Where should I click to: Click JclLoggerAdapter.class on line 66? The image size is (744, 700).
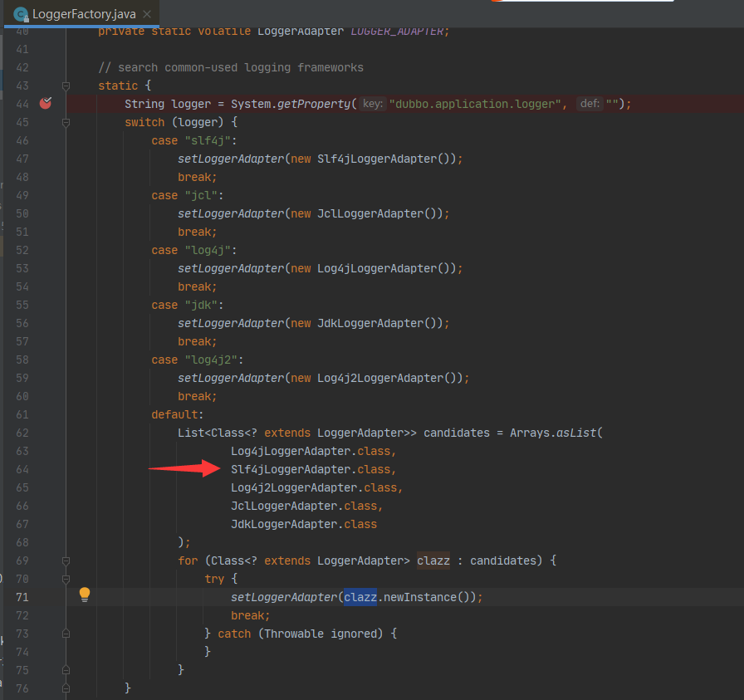click(x=304, y=506)
